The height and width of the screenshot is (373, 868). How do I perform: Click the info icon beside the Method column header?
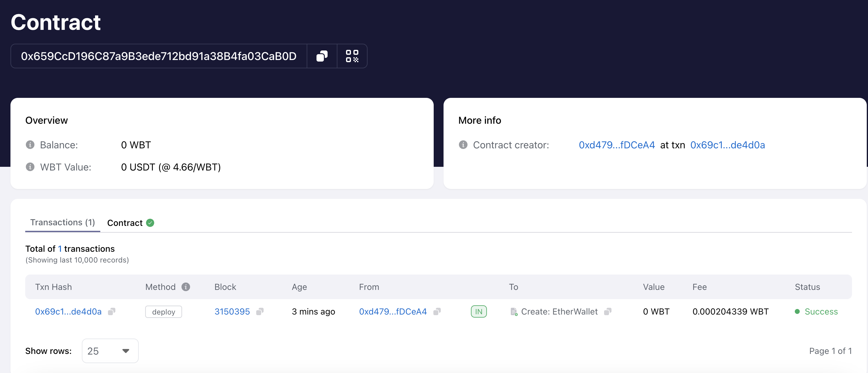(x=186, y=287)
